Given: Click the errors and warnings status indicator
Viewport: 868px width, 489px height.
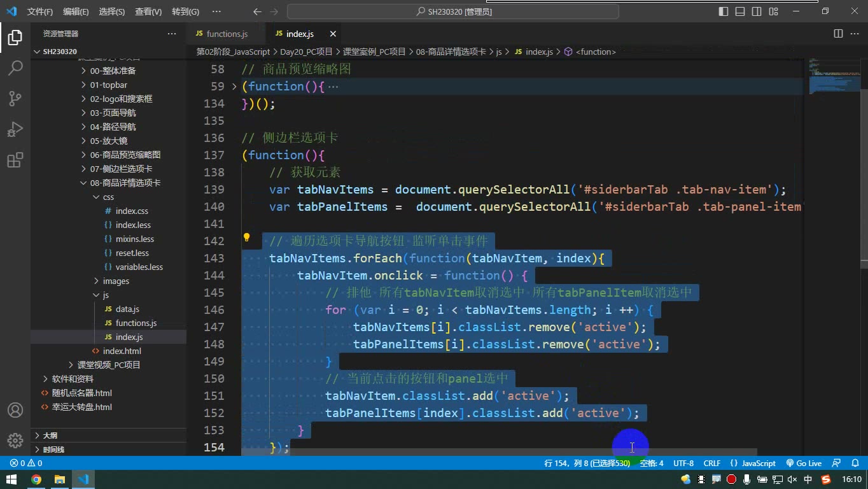Looking at the screenshot, I should (26, 464).
